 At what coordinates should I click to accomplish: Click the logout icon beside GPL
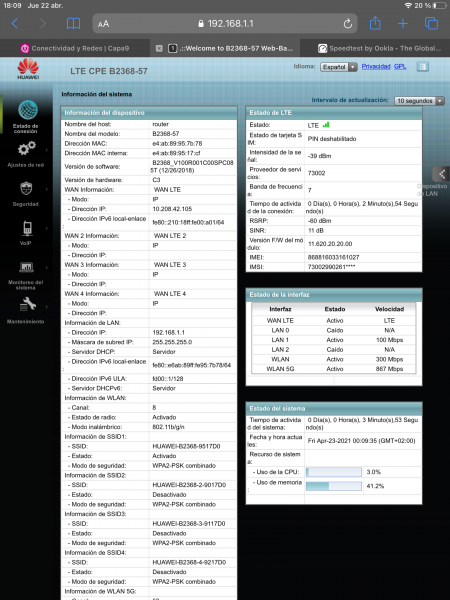point(422,67)
